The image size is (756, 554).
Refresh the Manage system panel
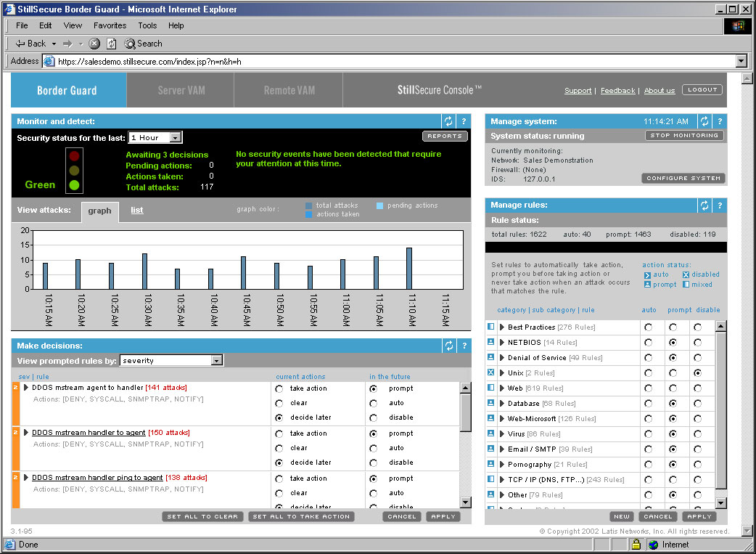704,121
